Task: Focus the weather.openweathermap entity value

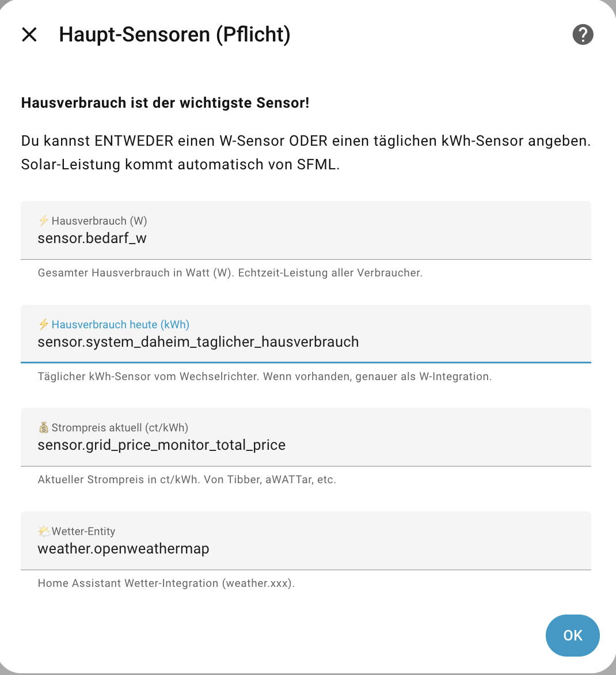Action: pyautogui.click(x=123, y=549)
